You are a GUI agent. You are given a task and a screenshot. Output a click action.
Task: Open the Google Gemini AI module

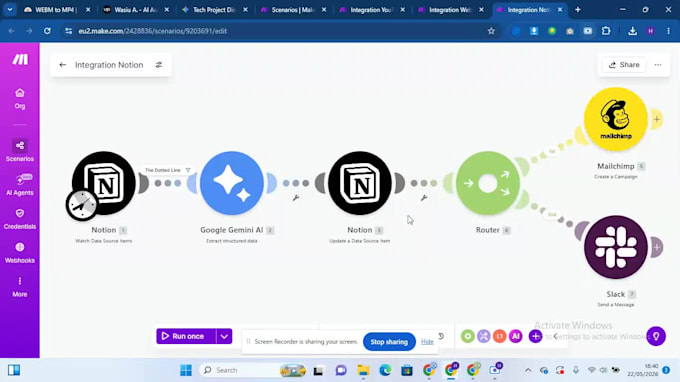tap(232, 183)
